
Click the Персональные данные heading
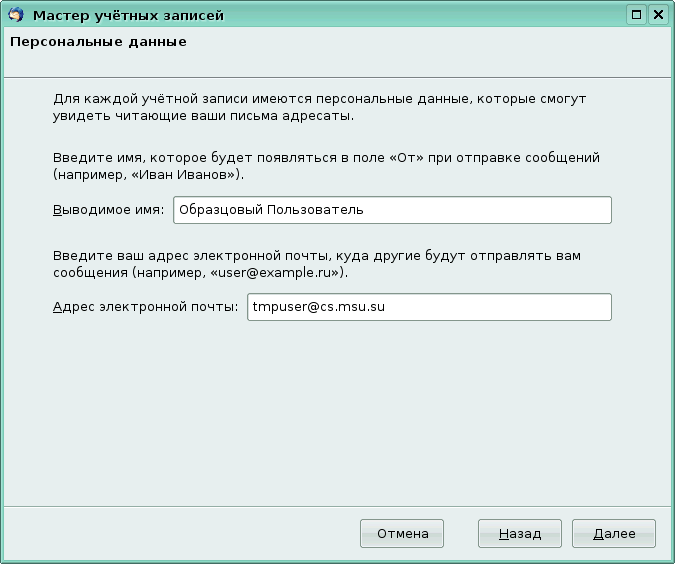[97, 43]
